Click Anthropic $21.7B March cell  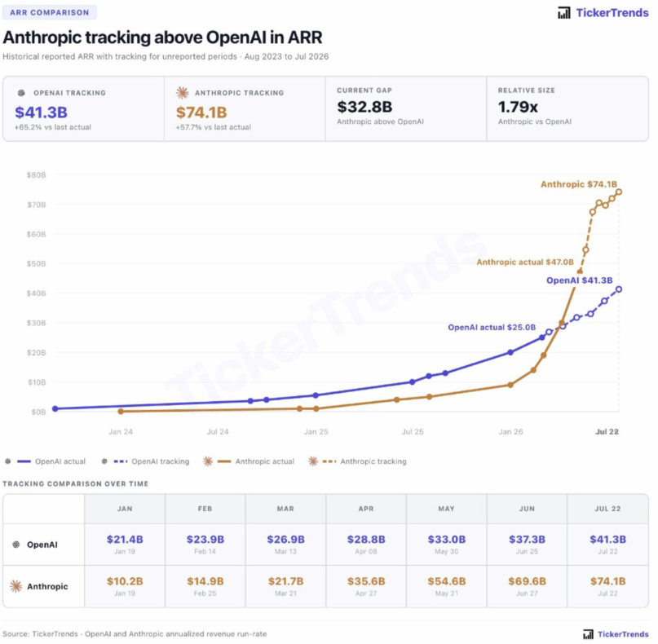tap(285, 586)
